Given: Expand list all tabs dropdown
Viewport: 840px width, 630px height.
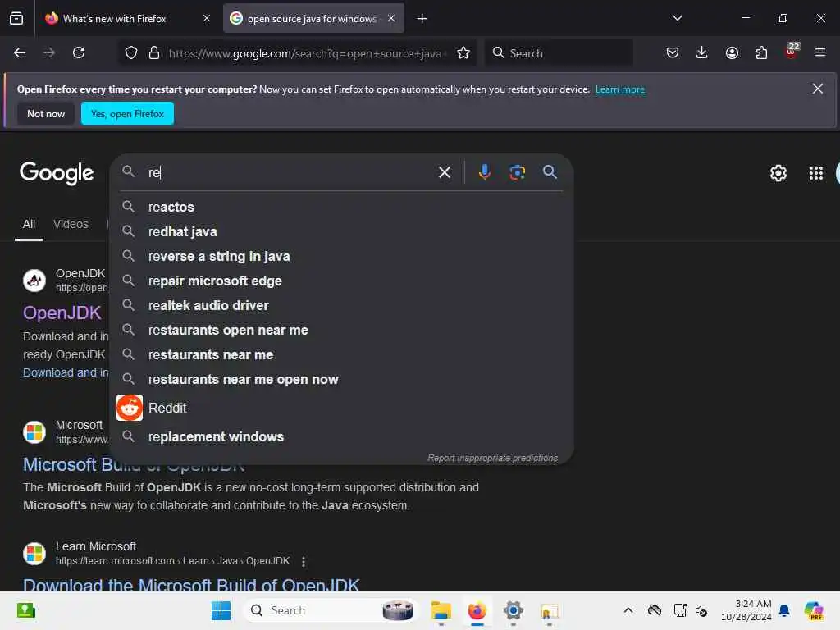Looking at the screenshot, I should pyautogui.click(x=677, y=18).
